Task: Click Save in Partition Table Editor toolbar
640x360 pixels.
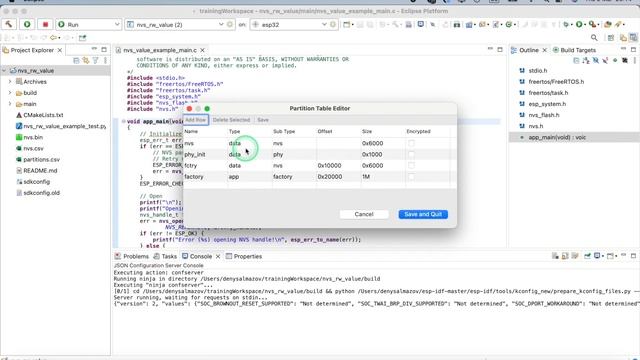Action: point(263,120)
